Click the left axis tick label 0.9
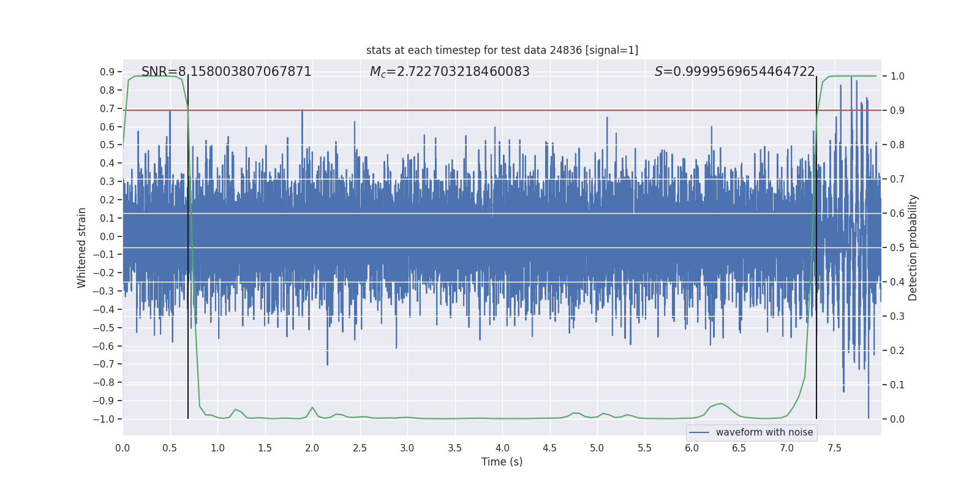980x490 pixels. pyautogui.click(x=107, y=72)
